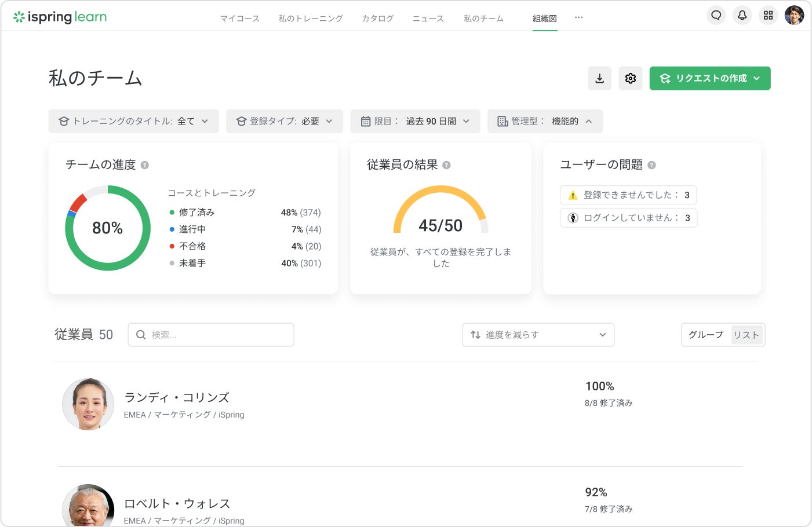Click the three-dots more menu in navigation
The image size is (812, 527).
tap(578, 17)
